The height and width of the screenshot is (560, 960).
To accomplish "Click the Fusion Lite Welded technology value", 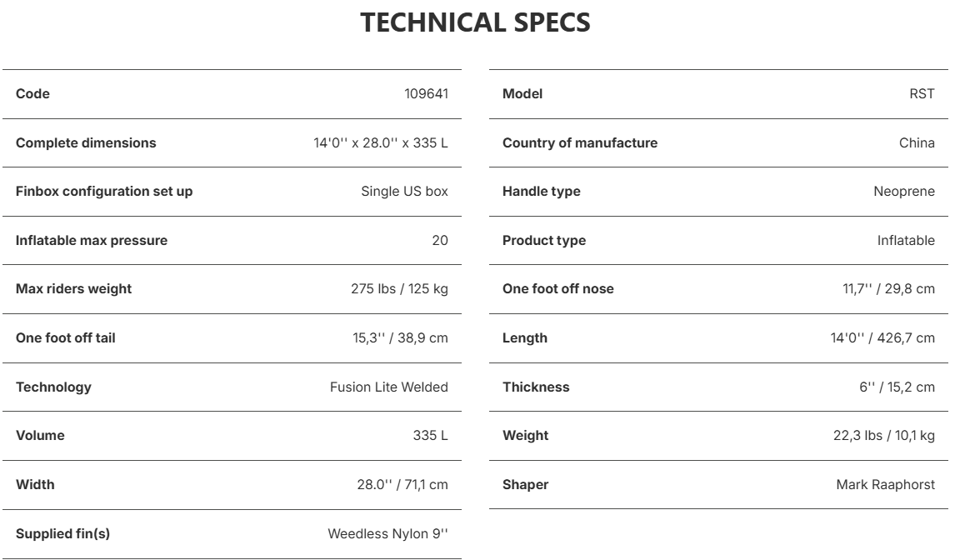I will coord(389,387).
